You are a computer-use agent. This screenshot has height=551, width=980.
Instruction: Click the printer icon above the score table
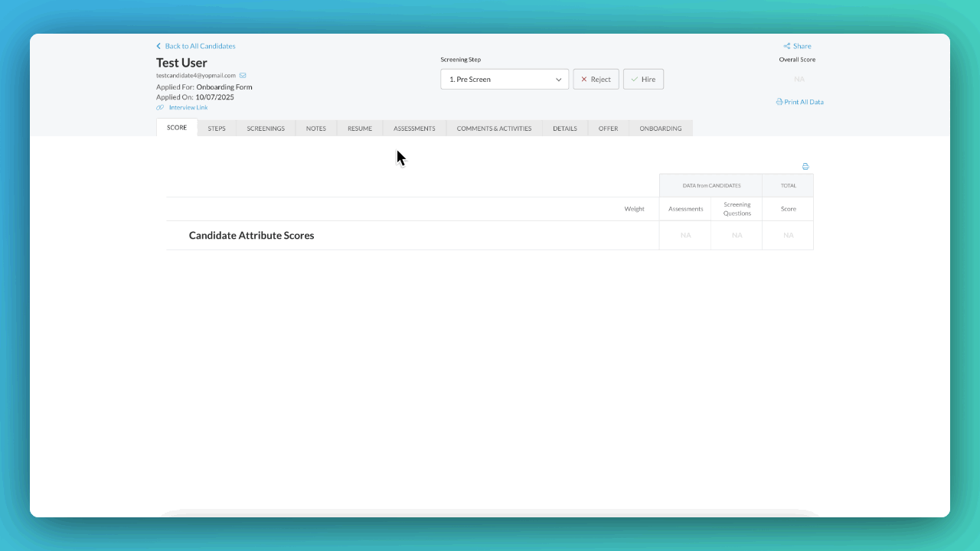tap(805, 166)
